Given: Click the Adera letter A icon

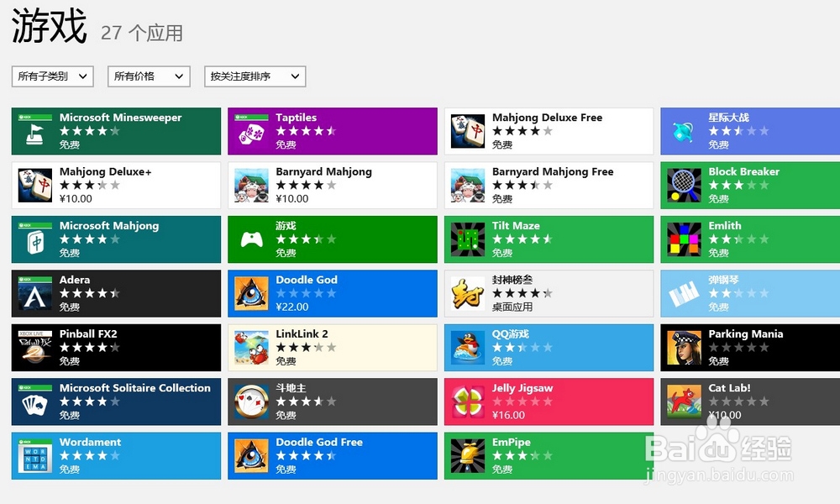Looking at the screenshot, I should tap(34, 293).
